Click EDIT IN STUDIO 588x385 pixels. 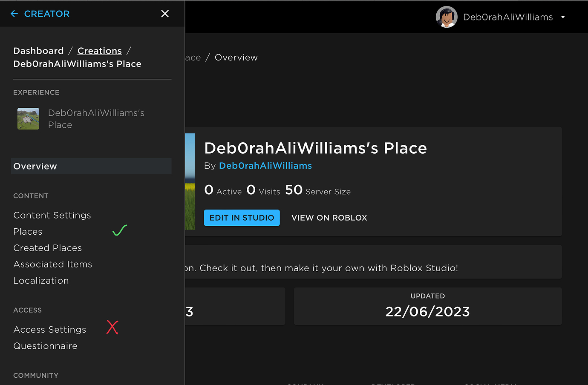point(242,217)
